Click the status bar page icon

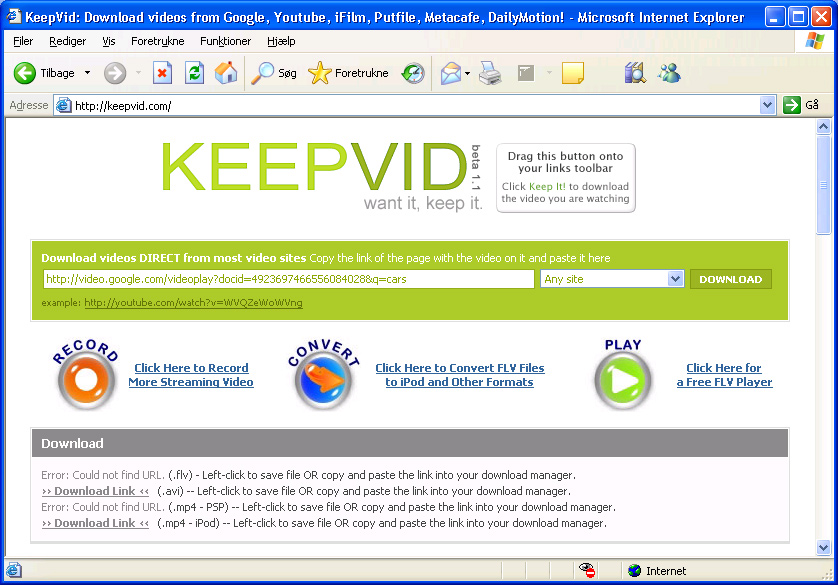click(13, 570)
